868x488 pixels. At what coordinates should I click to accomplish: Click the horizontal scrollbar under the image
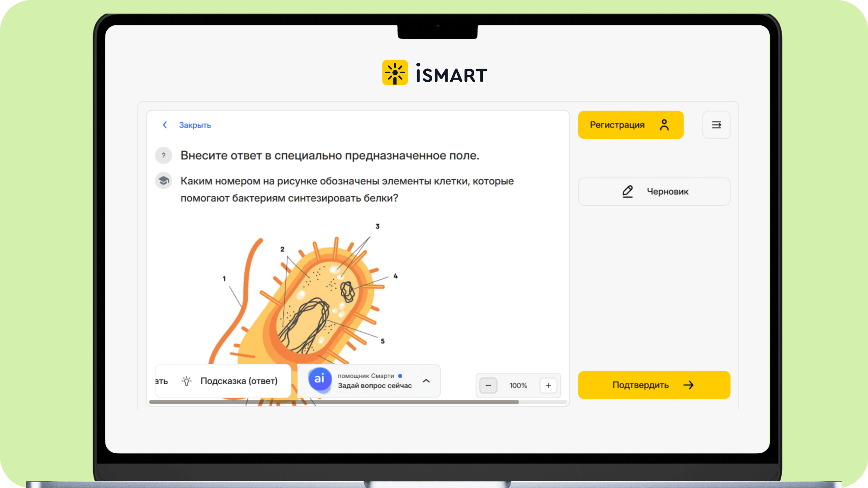[334, 402]
